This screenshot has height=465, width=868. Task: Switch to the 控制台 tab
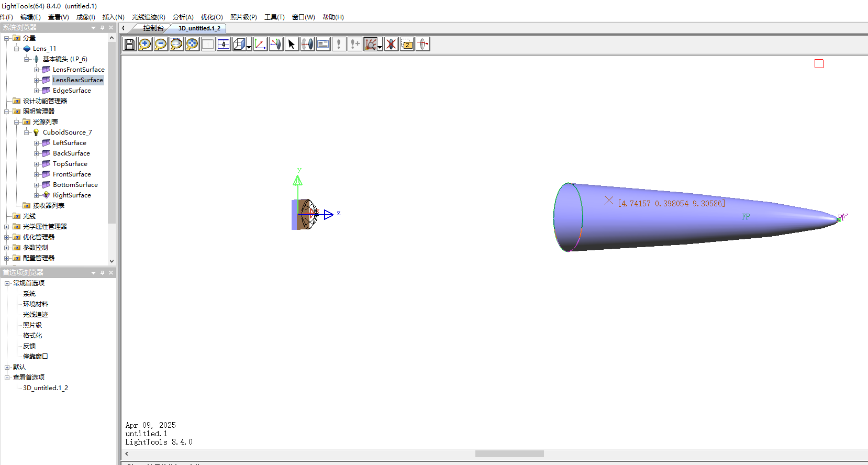click(153, 28)
